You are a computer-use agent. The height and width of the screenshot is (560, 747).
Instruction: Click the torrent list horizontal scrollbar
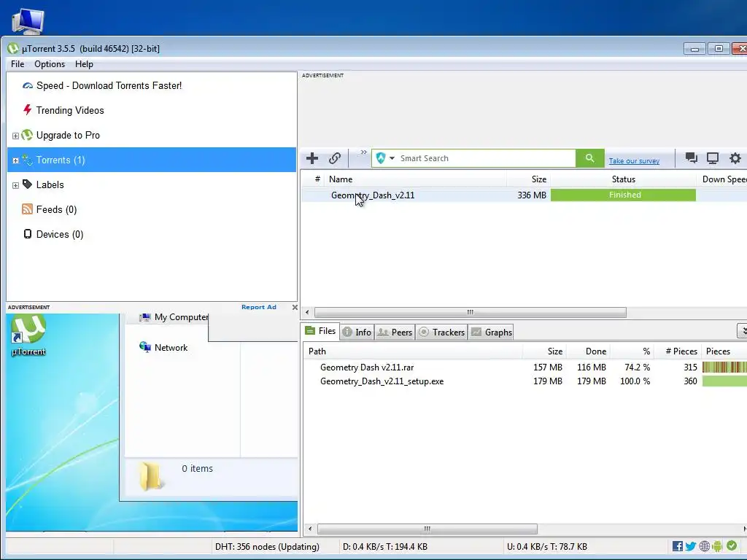tap(471, 312)
